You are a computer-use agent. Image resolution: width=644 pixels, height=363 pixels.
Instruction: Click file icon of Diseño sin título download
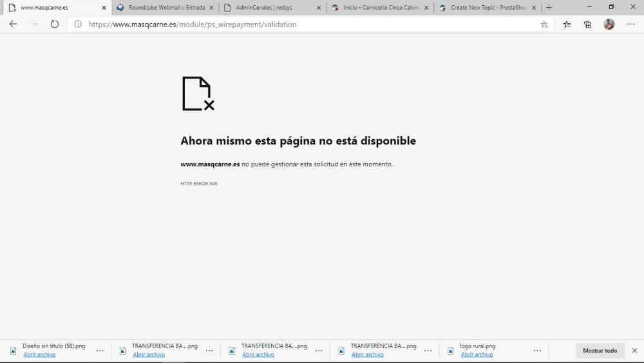point(13,351)
